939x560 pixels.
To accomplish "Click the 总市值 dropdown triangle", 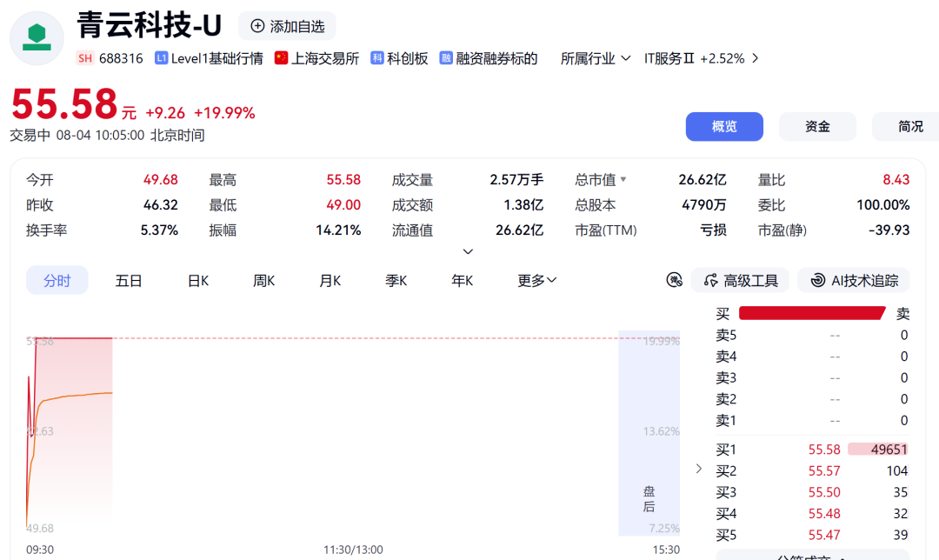I will (623, 179).
